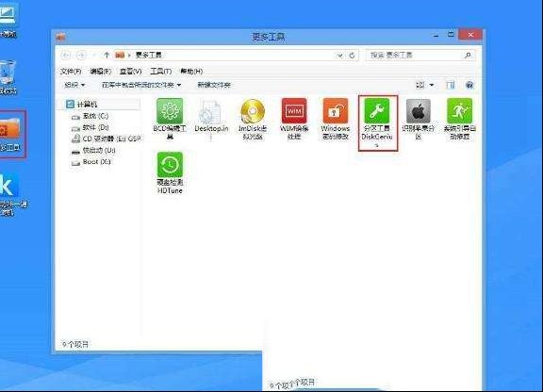Open the 文件(F) menu
The height and width of the screenshot is (392, 543).
71,72
